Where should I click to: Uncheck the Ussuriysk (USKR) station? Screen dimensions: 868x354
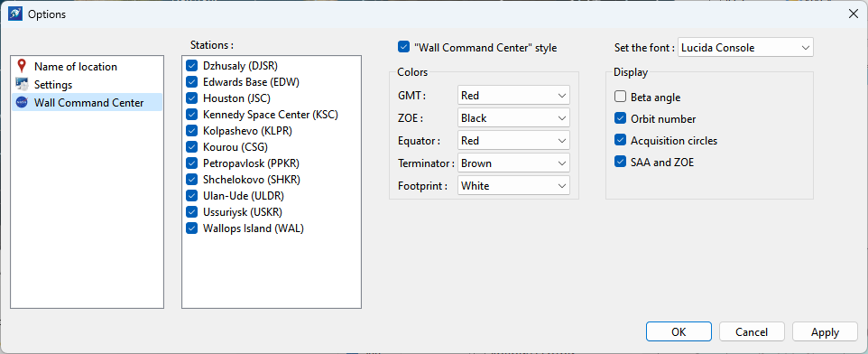(x=192, y=211)
